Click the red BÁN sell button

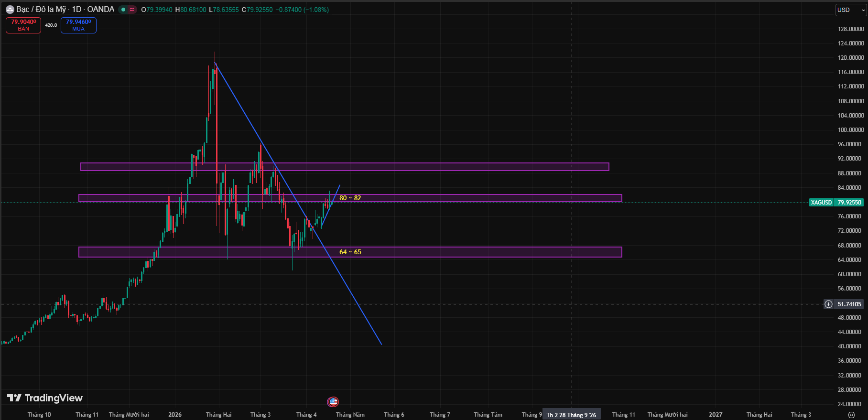23,25
